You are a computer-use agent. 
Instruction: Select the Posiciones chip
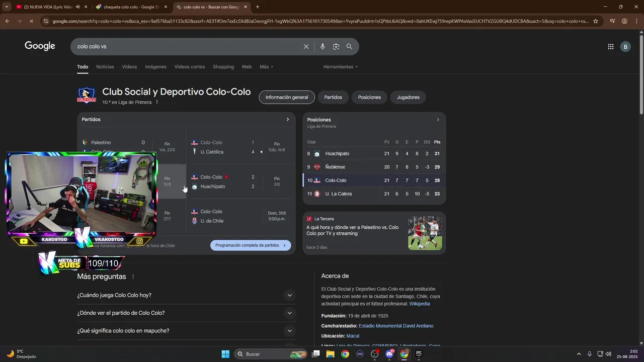[369, 97]
